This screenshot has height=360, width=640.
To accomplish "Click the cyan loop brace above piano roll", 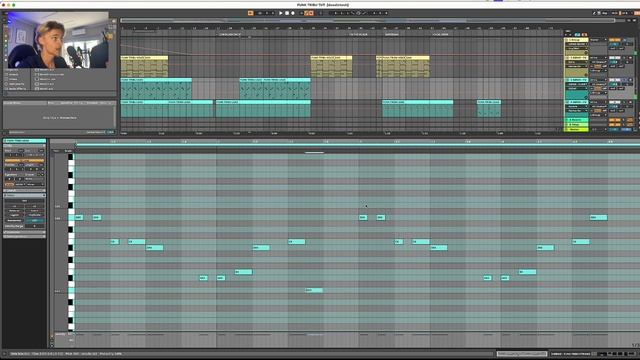I will tap(358, 144).
